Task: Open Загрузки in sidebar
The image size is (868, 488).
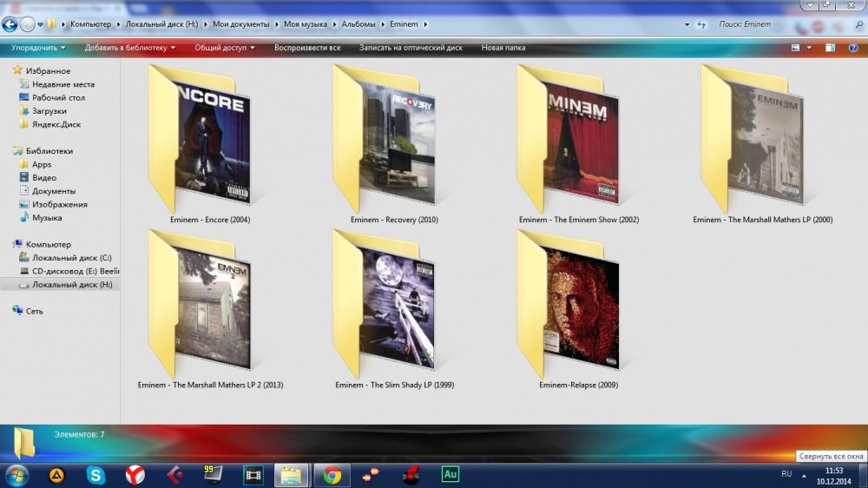Action: tap(49, 111)
